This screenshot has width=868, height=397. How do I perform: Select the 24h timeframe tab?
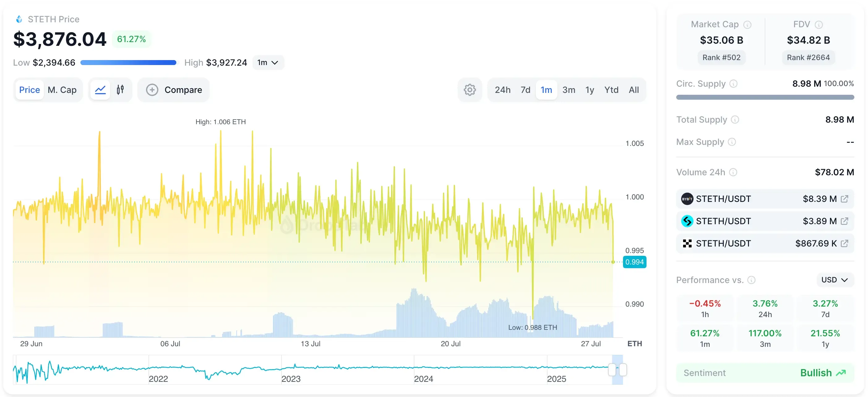(502, 90)
